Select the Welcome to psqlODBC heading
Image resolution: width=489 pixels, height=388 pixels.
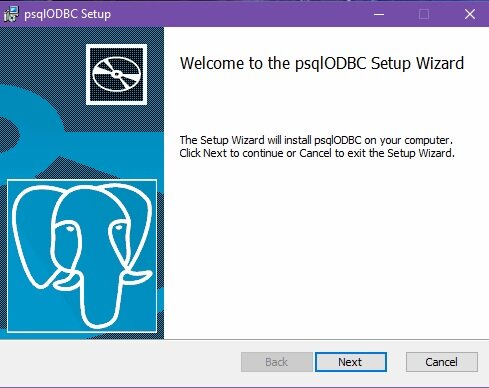pyautogui.click(x=322, y=63)
